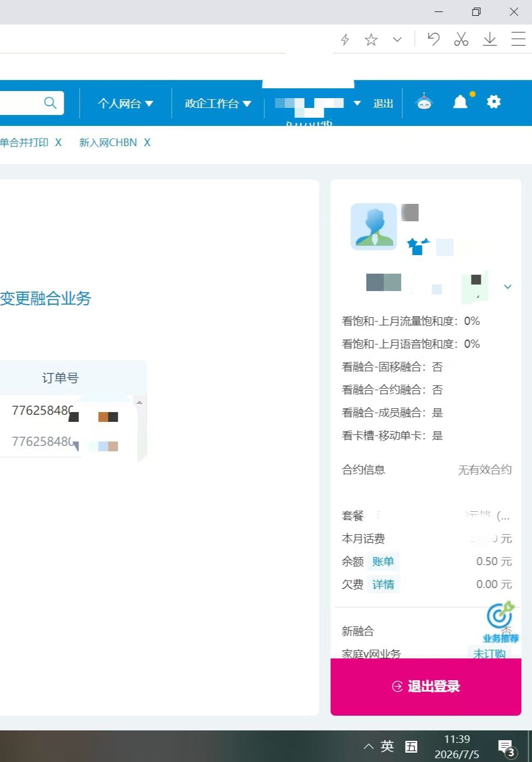Bookmark page with the star icon

coord(371,39)
